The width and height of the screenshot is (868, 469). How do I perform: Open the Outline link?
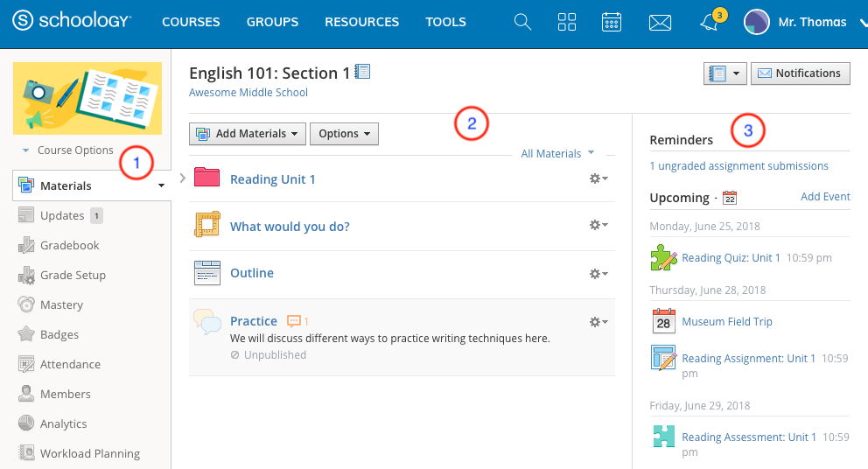tap(252, 273)
